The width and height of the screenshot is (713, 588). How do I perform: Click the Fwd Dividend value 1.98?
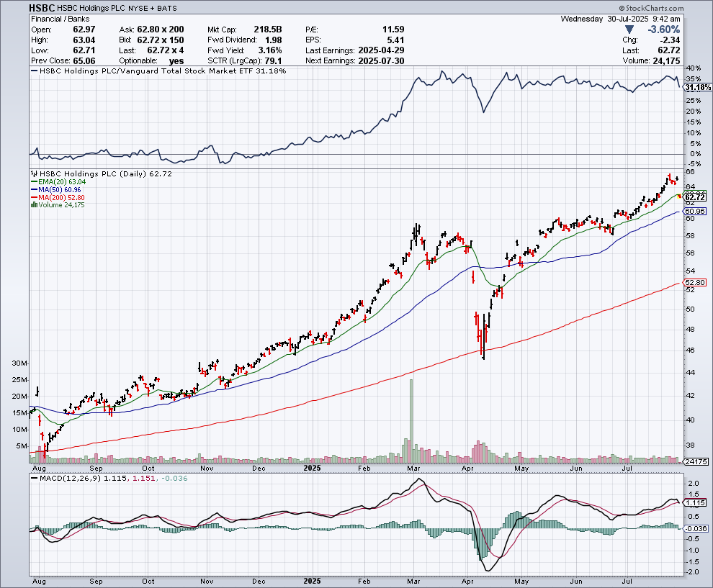(x=273, y=40)
